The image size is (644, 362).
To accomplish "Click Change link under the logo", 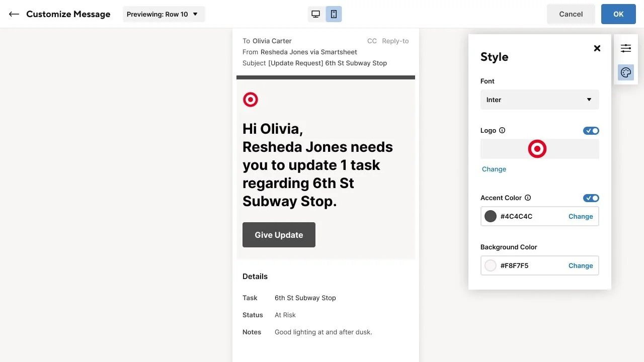I will 494,169.
